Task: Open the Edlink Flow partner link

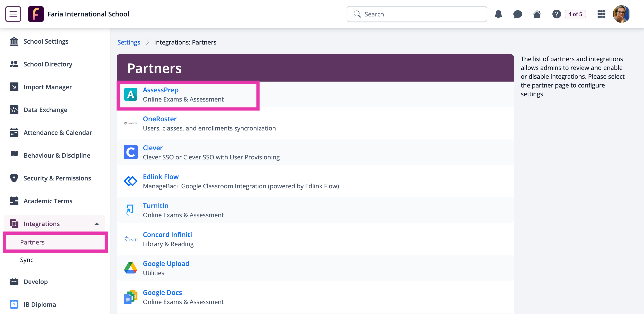Action: pos(161,177)
